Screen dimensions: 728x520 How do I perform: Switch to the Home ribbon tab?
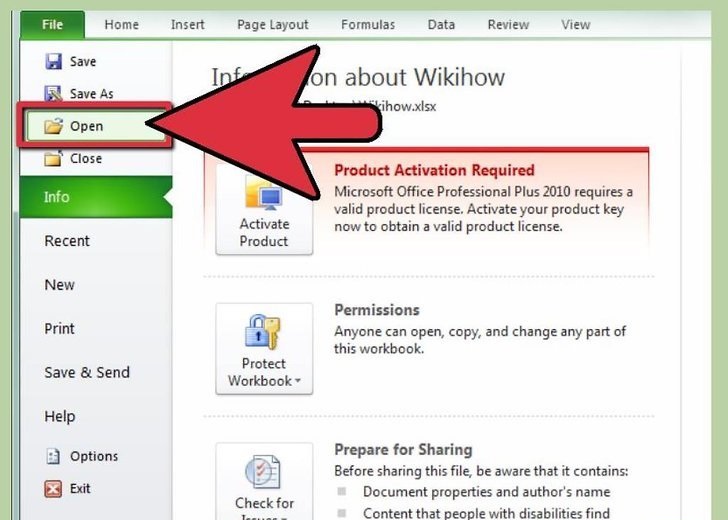click(122, 25)
